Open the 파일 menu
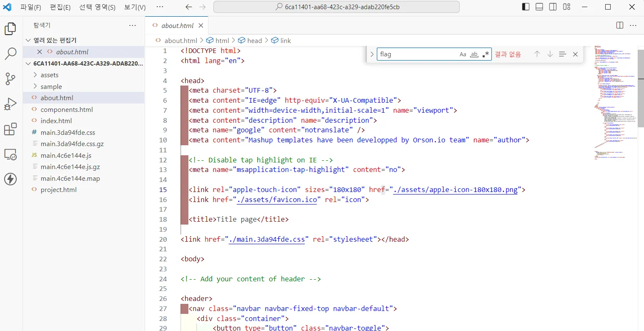The height and width of the screenshot is (331, 644). tap(31, 7)
